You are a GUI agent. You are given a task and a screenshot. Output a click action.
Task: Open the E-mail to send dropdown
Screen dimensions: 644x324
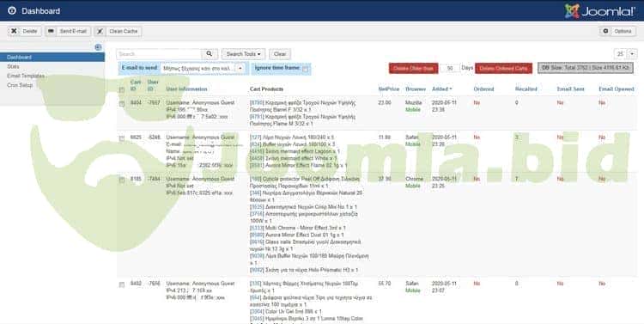tap(204, 68)
